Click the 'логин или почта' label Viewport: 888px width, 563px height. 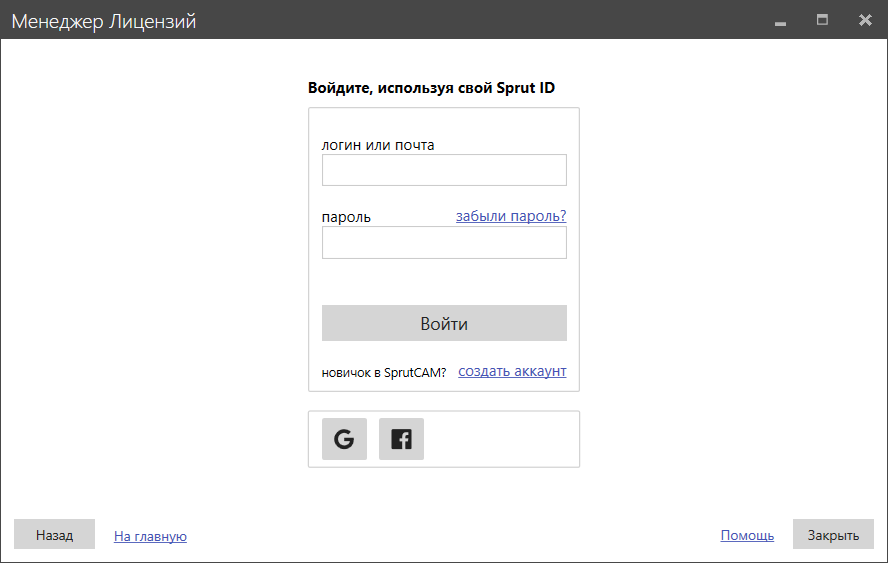point(378,145)
